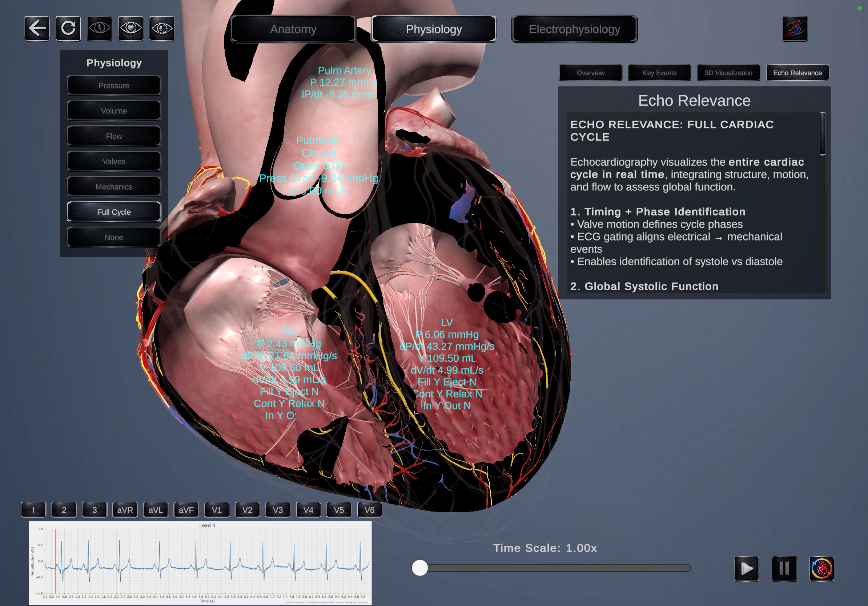
Task: Click 'Press Grad -9.84 mmHg' readout
Action: [319, 178]
